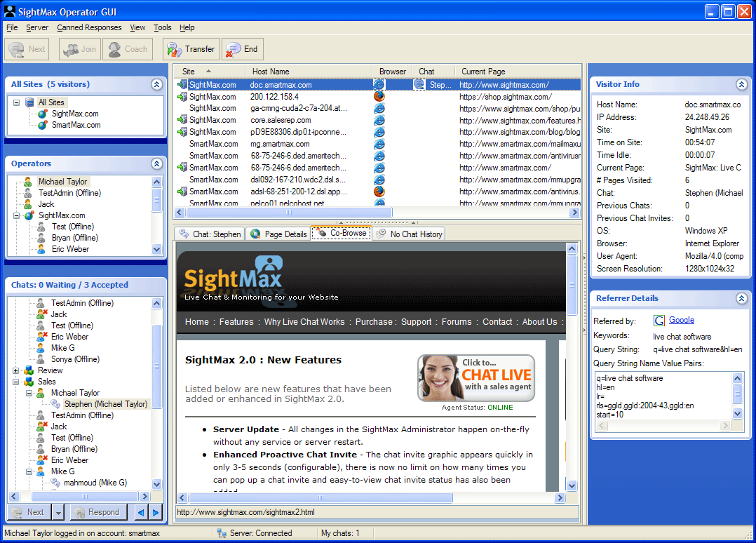Open the Google referrer link
Viewport: 756px width, 543px height.
(x=681, y=320)
